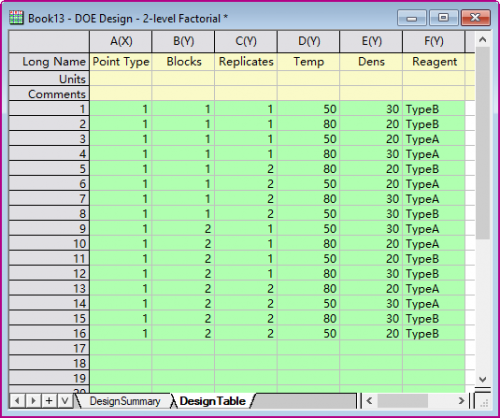Open the sheet list dropdown arrow
The image size is (500, 418).
(65, 400)
